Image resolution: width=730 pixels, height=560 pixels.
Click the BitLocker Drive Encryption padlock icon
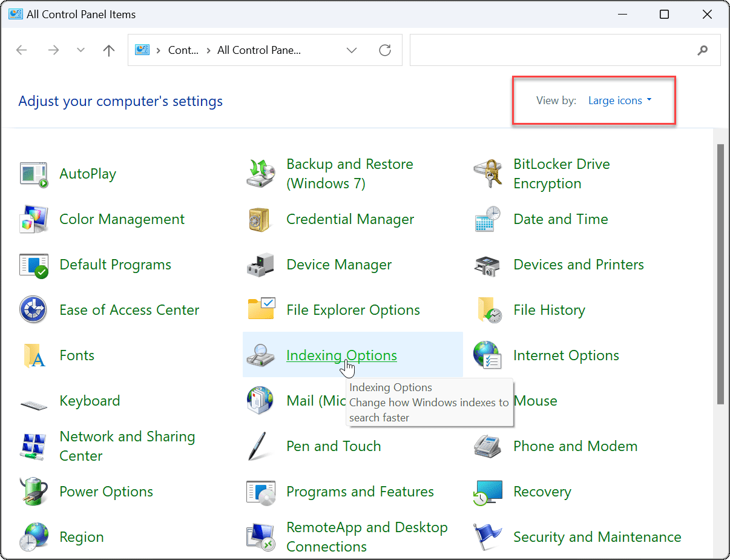(x=488, y=174)
